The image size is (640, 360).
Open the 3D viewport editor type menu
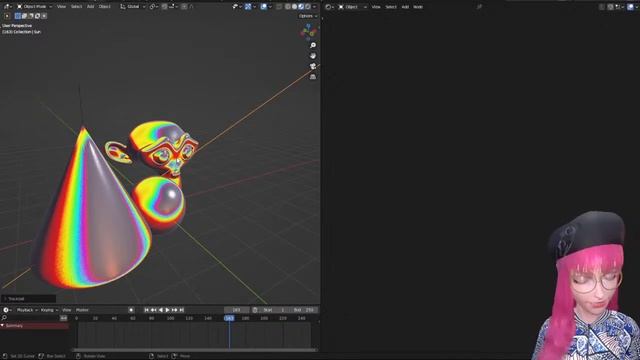(x=7, y=7)
